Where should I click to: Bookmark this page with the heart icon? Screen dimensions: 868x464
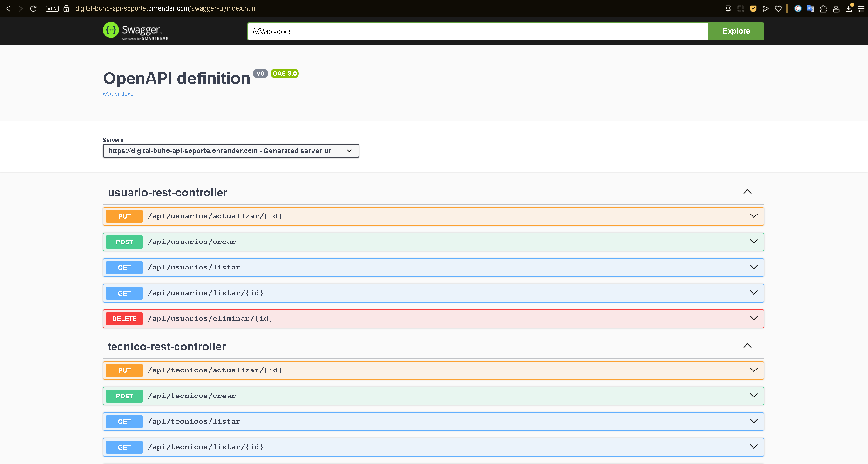778,8
